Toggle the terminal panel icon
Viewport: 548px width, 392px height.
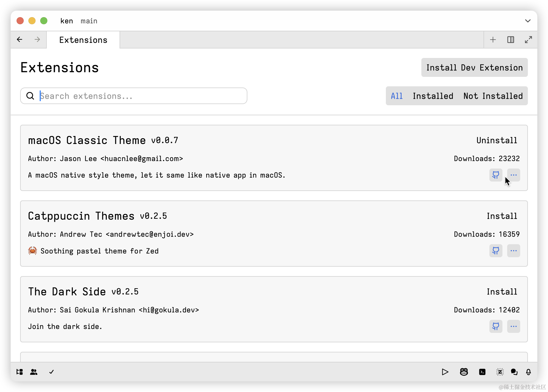coord(482,372)
